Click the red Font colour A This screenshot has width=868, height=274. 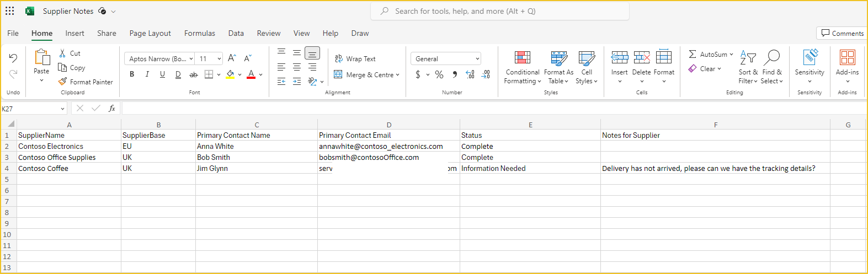click(251, 74)
